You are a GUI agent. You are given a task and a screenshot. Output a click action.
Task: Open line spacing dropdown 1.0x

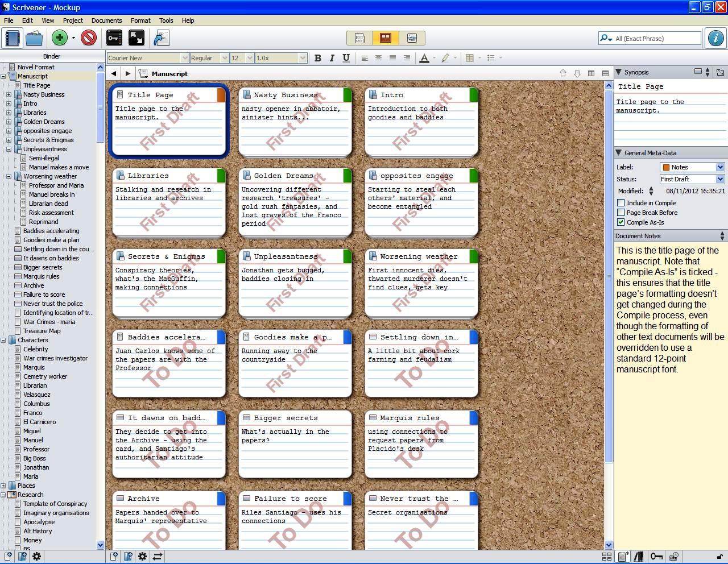pyautogui.click(x=281, y=58)
